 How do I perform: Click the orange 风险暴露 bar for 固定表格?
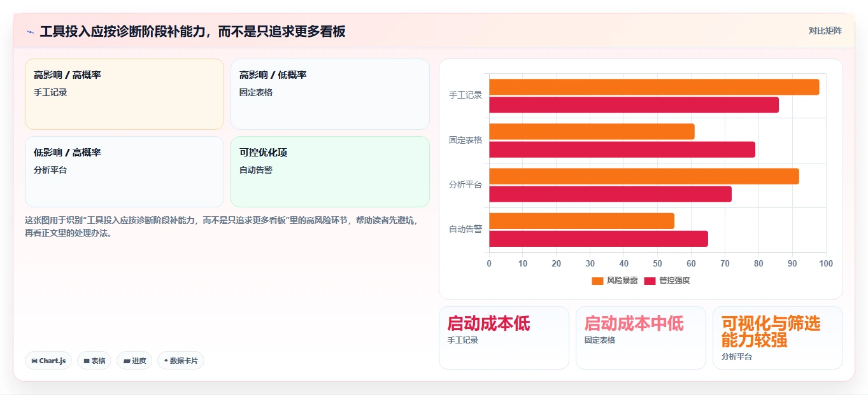click(x=592, y=132)
